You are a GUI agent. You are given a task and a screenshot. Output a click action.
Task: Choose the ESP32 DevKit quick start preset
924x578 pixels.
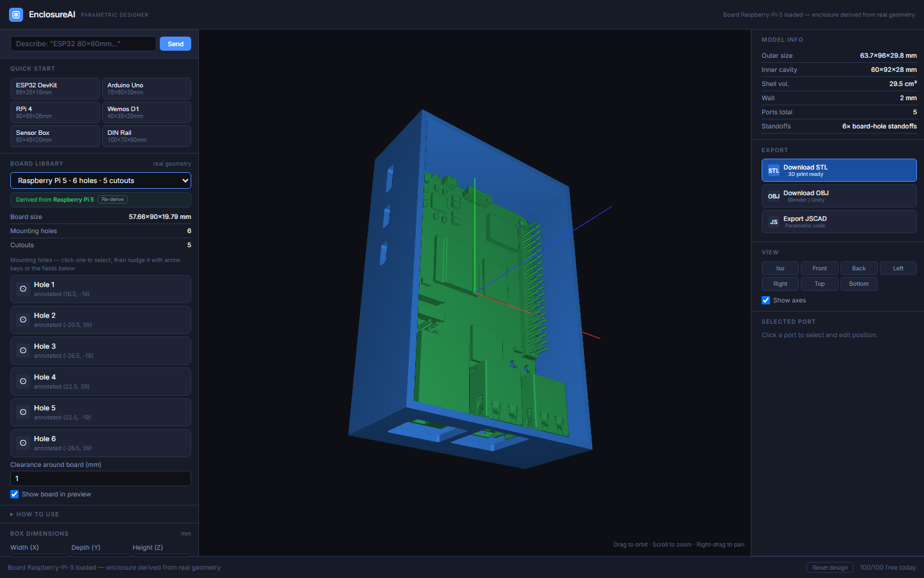(x=55, y=89)
